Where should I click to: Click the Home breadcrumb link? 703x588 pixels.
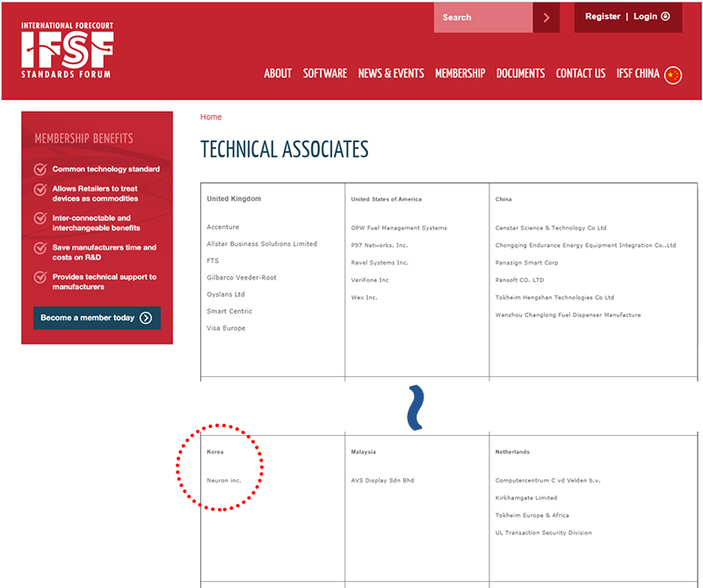pos(211,117)
